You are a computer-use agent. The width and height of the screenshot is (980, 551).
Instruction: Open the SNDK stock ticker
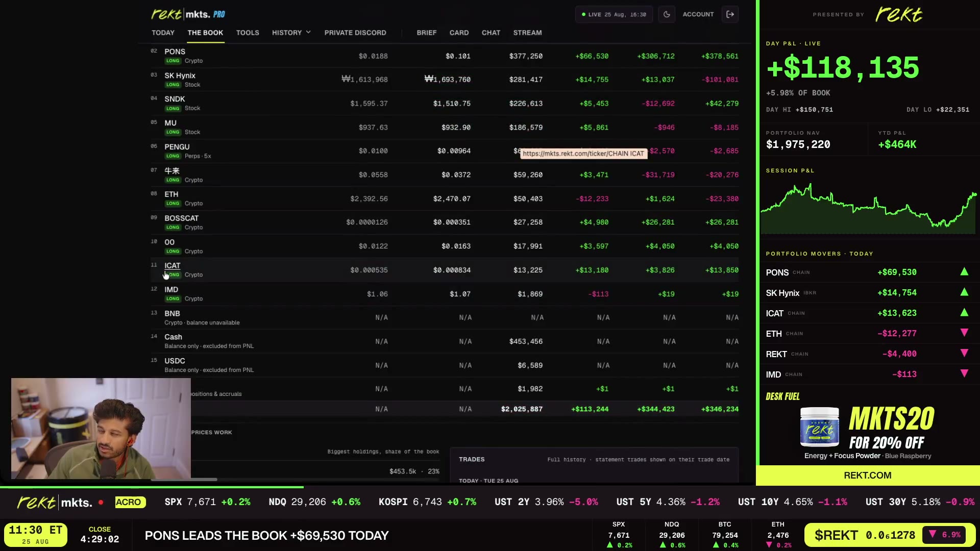(x=175, y=99)
